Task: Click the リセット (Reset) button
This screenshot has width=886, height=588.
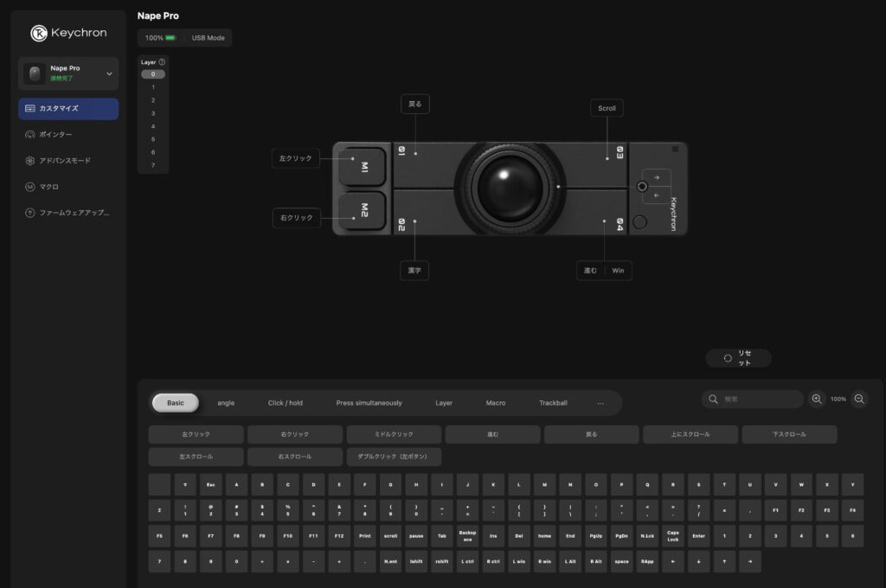Action: click(740, 357)
